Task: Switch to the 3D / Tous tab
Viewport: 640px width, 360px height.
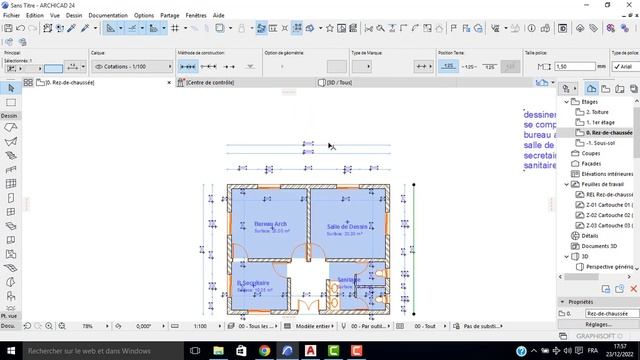Action: [335, 82]
